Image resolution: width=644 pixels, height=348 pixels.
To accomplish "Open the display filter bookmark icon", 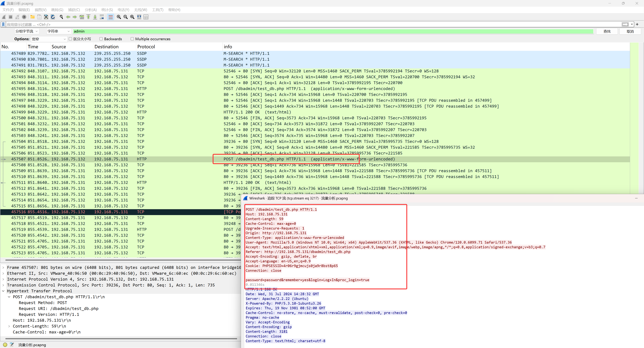I will pyautogui.click(x=3, y=24).
